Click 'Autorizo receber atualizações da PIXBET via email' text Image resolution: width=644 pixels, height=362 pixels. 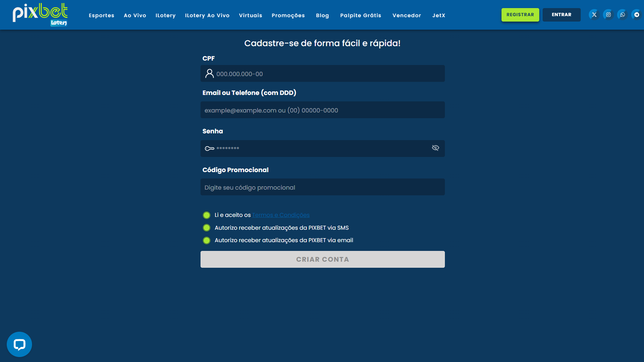pos(284,240)
